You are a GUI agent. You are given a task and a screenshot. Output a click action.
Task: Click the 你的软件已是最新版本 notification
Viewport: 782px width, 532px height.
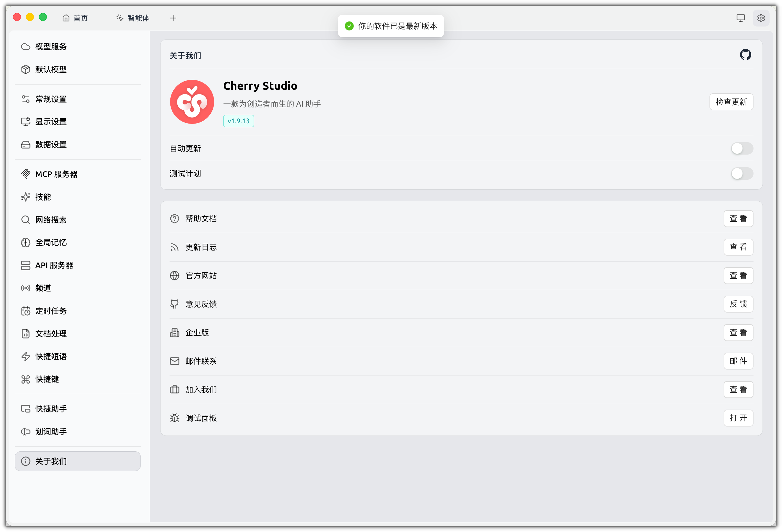click(391, 26)
